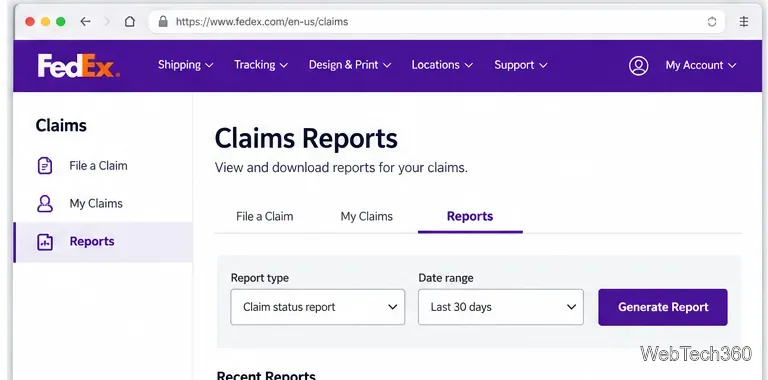Viewport: 768px width, 380px height.
Task: Click the File a Claim document icon
Action: pyautogui.click(x=45, y=166)
